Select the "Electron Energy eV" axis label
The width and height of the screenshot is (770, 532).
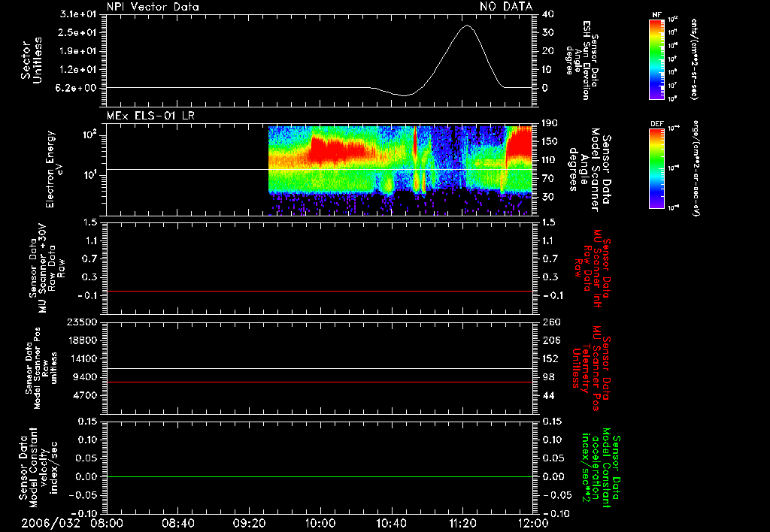tap(54, 169)
